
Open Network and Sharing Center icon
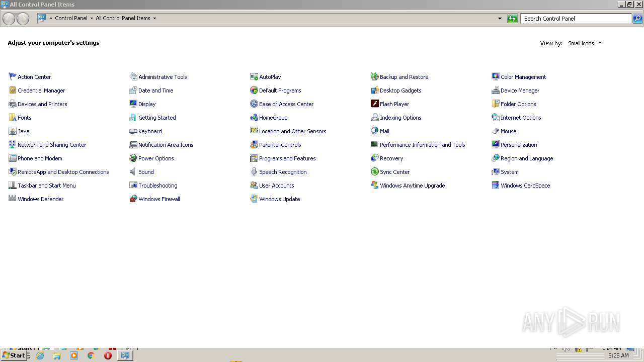[13, 145]
